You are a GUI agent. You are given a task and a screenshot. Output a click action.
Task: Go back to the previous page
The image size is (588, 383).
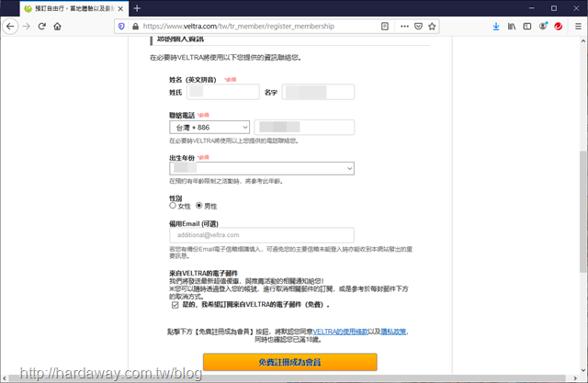[10, 27]
